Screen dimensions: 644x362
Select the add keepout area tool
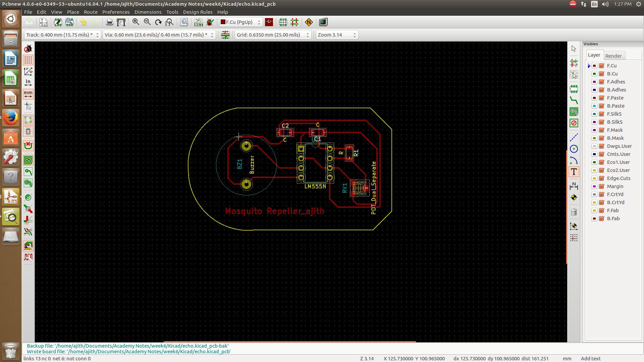click(574, 123)
